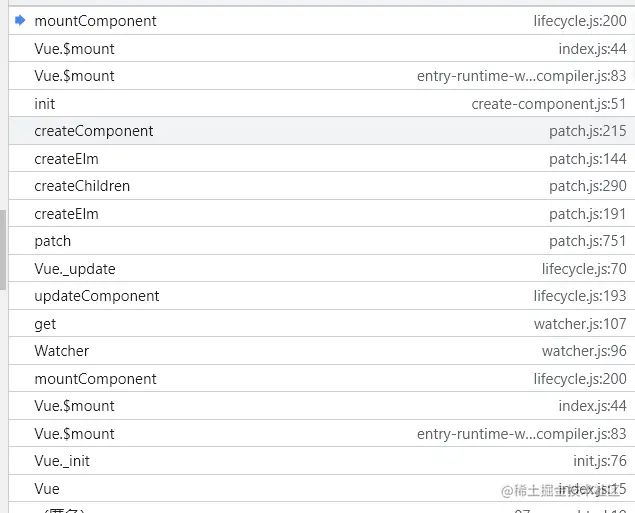Screen dimensions: 635x513
Task: Select the Vue._update stack frame
Action: [x=75, y=269]
